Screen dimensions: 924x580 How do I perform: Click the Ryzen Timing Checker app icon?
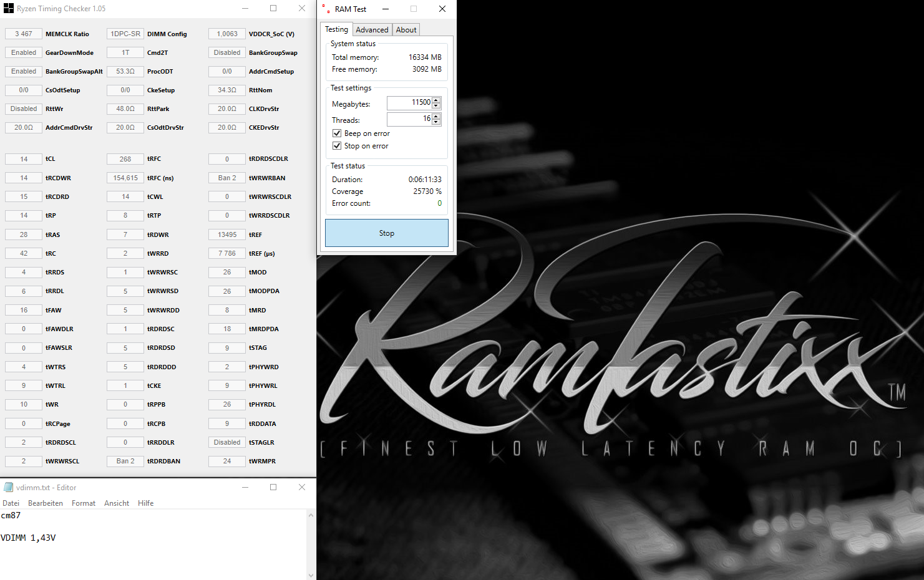9,9
